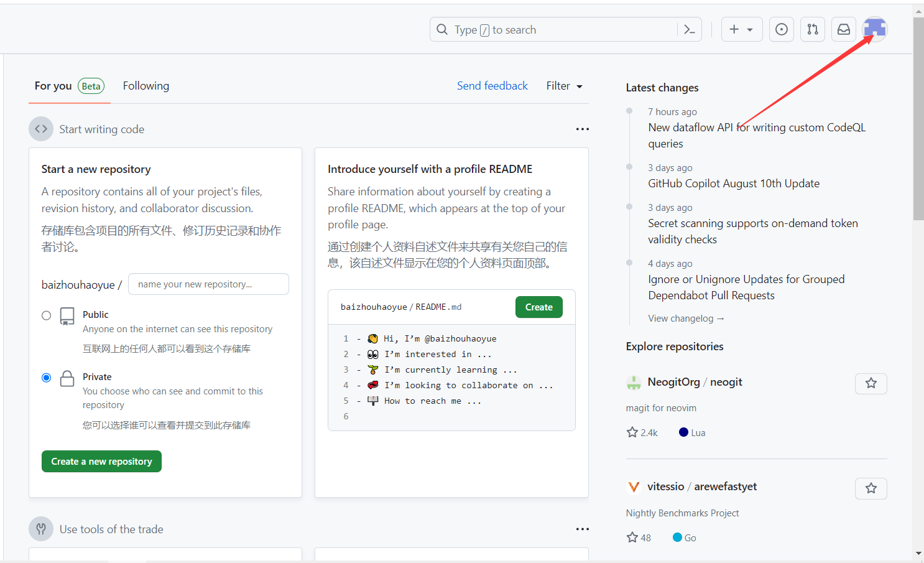
Task: Click the name your new repository input
Action: click(208, 284)
